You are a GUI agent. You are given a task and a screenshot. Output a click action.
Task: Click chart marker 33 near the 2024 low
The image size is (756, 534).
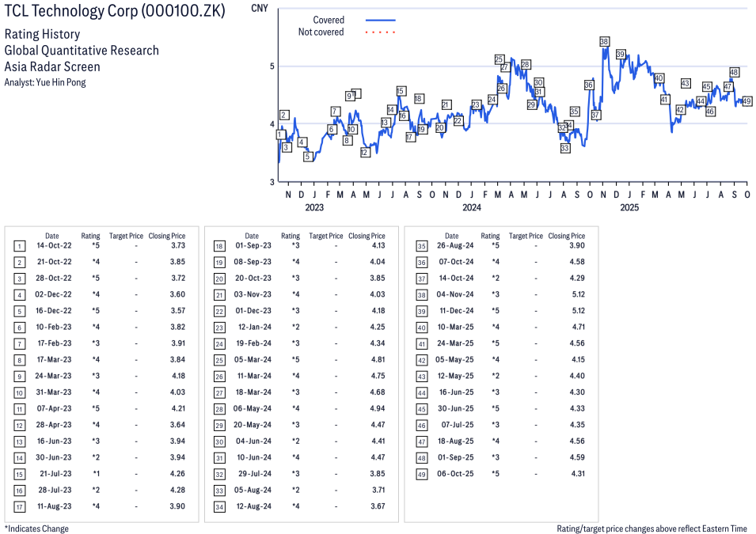pyautogui.click(x=564, y=148)
